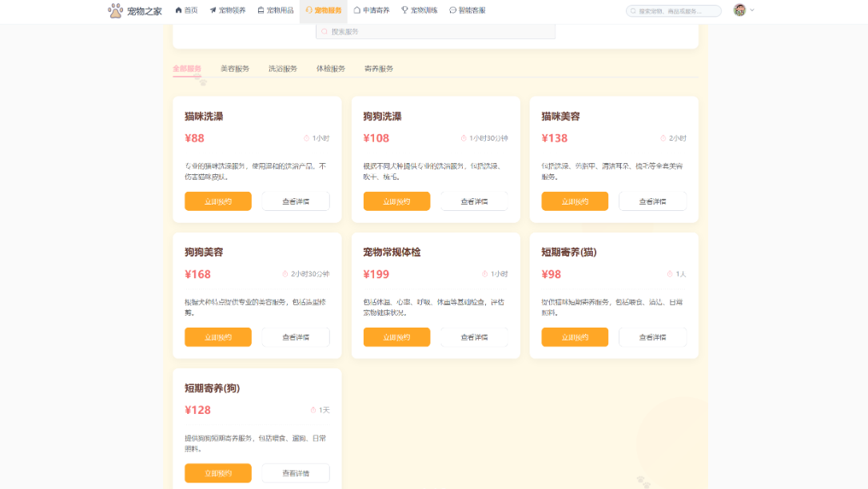Select the 宠物服务 nav item

(324, 10)
